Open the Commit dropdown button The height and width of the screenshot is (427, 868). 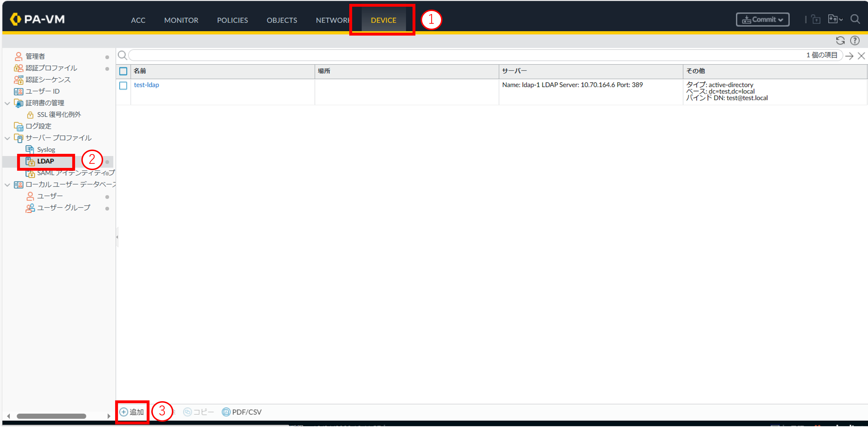click(x=762, y=20)
